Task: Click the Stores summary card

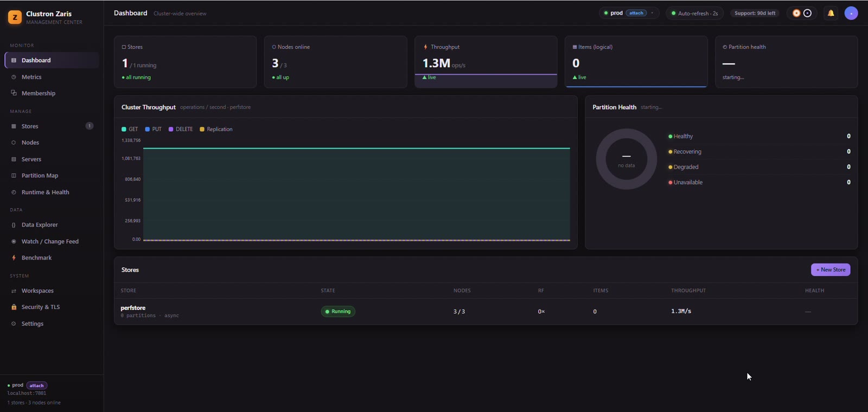Action: pos(186,62)
